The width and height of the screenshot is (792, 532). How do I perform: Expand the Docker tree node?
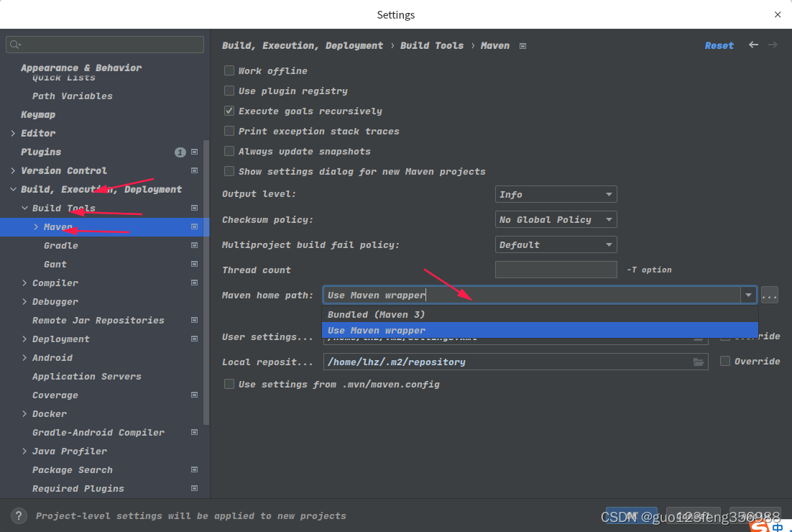coord(24,413)
